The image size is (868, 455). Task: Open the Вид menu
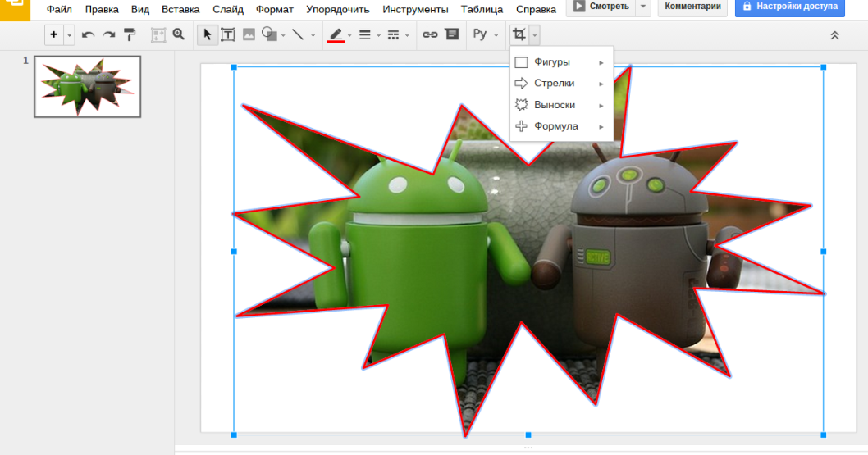140,9
